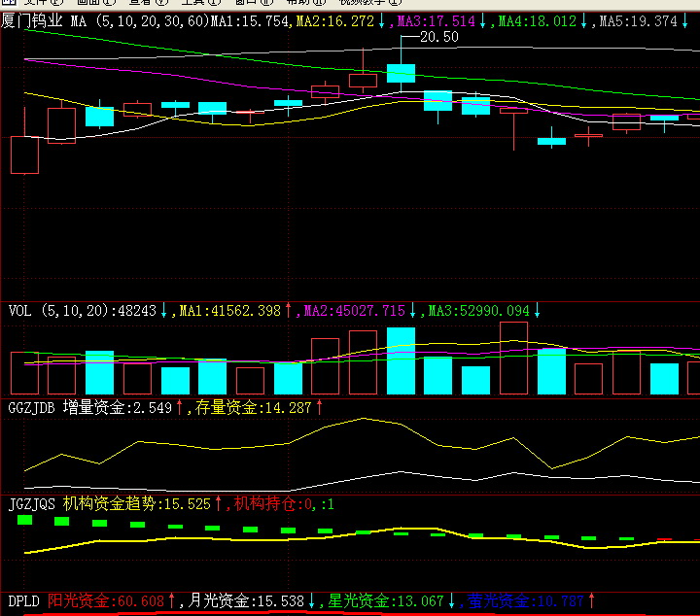Select the volume MA3:52990.094 green value
The width and height of the screenshot is (700, 616).
tap(478, 311)
